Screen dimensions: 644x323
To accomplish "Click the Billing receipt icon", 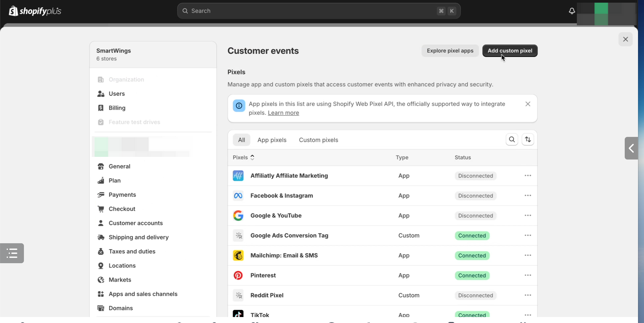I will (x=101, y=108).
